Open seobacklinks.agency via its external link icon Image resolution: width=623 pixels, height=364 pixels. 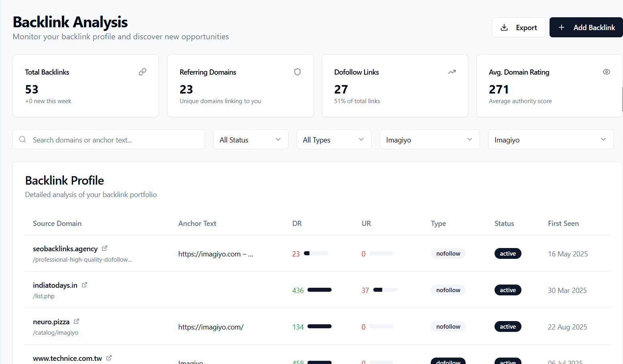pyautogui.click(x=104, y=248)
